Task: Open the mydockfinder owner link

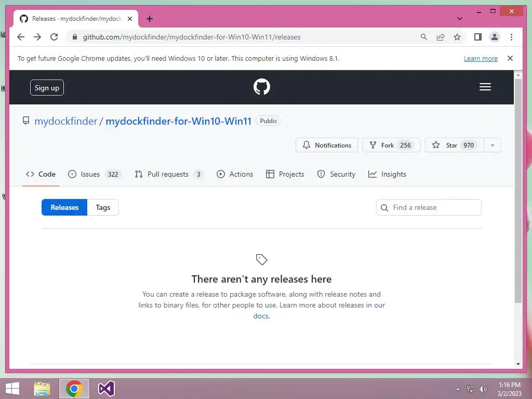Action: pyautogui.click(x=66, y=121)
